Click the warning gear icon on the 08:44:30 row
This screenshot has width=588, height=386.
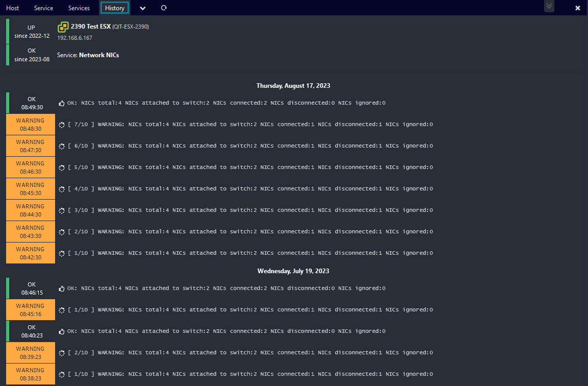tap(61, 209)
